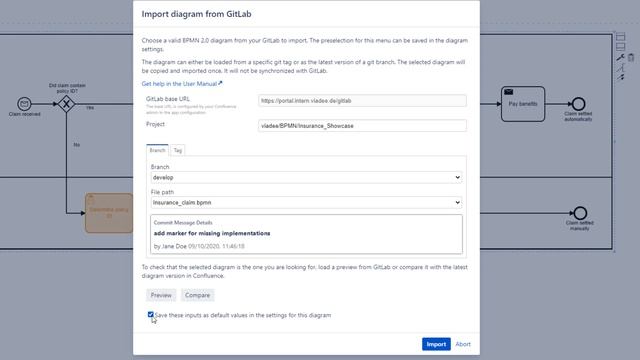This screenshot has width=640, height=360.
Task: Click the trash delete icon in diagram
Action: (631, 57)
